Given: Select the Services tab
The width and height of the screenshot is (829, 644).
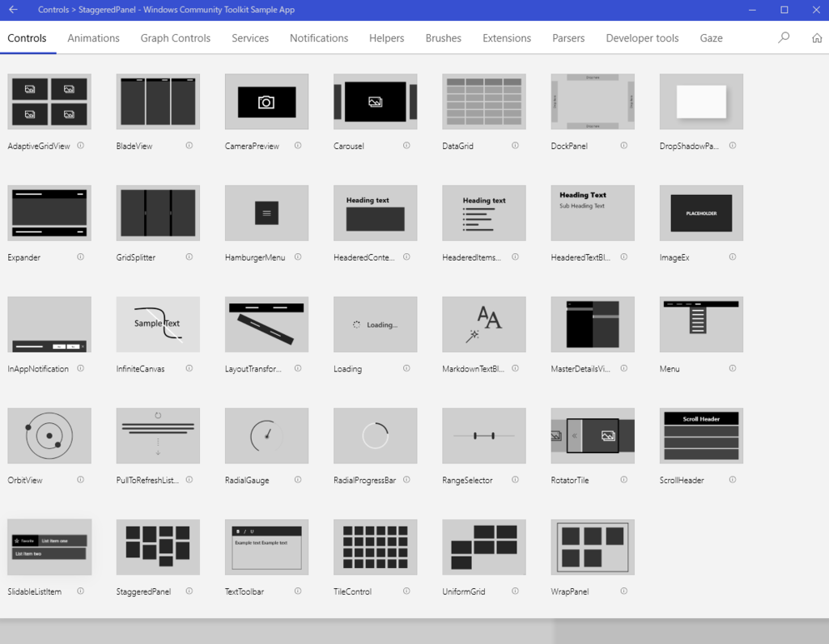Looking at the screenshot, I should coord(250,38).
